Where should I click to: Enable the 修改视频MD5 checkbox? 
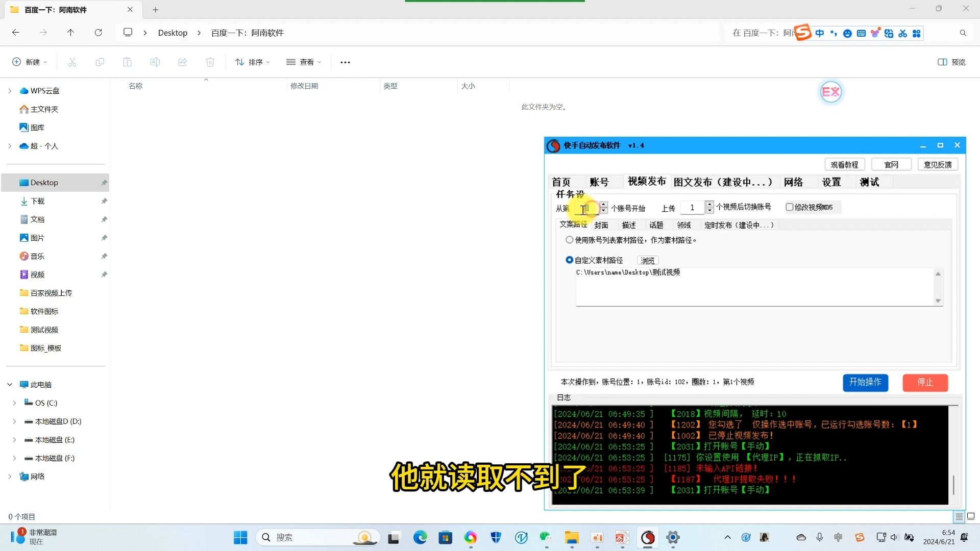point(789,207)
